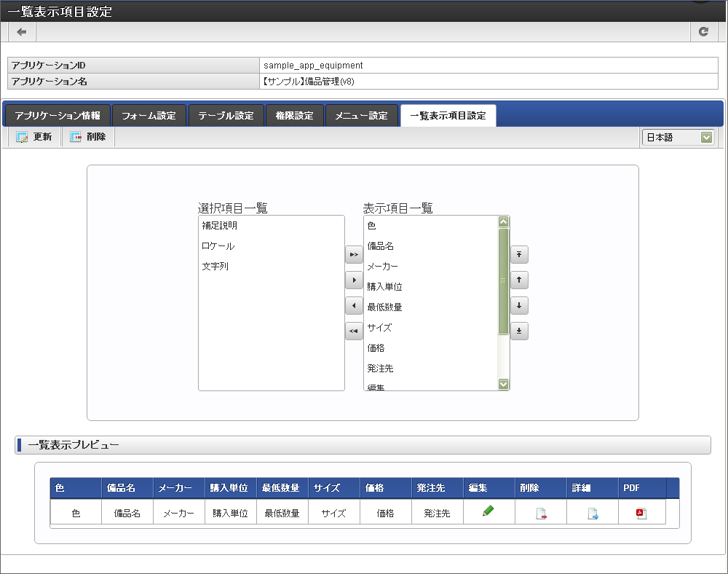Screen dimensions: 728x574
Task: Click the 価格 preview column header
Action: pyautogui.click(x=386, y=488)
